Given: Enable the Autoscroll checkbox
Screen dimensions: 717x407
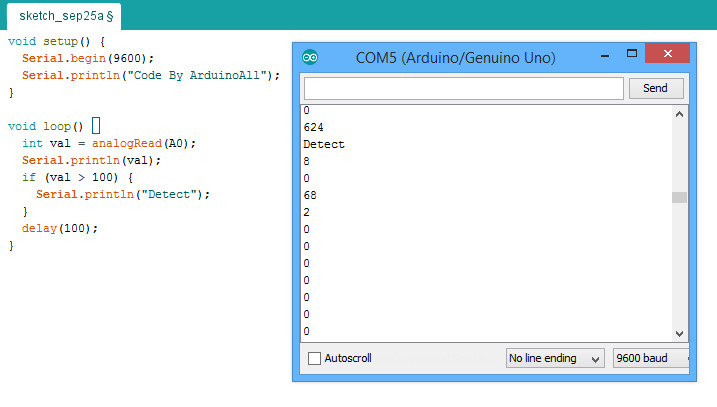Looking at the screenshot, I should pos(314,358).
